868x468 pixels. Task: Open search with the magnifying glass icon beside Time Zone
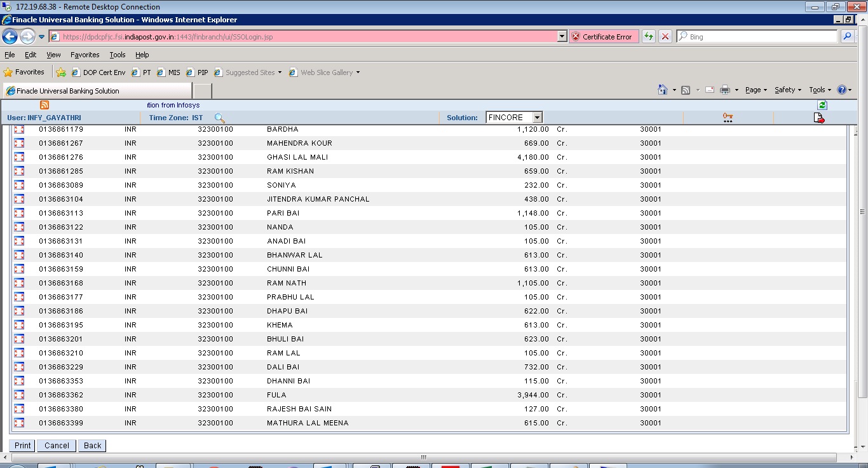pos(219,117)
